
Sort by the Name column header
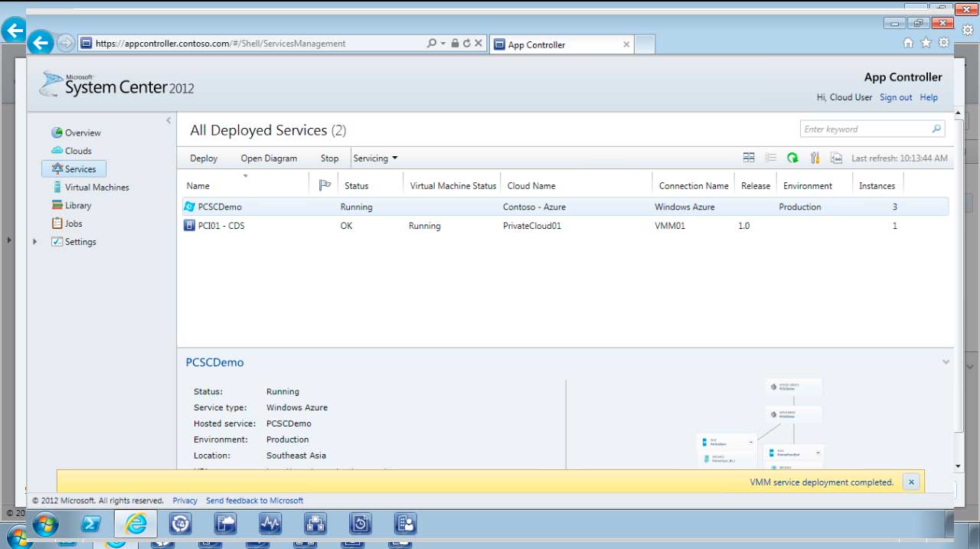(x=198, y=186)
